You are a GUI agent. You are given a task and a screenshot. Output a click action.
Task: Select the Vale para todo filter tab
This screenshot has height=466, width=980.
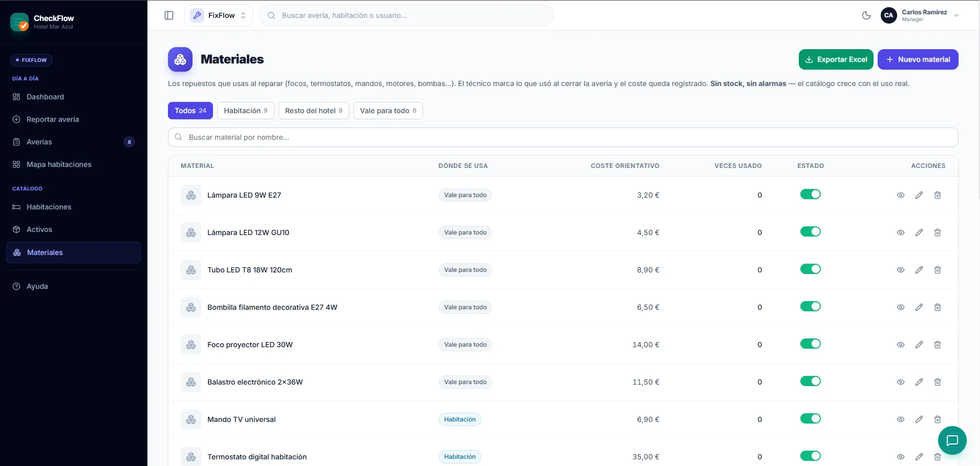[388, 111]
